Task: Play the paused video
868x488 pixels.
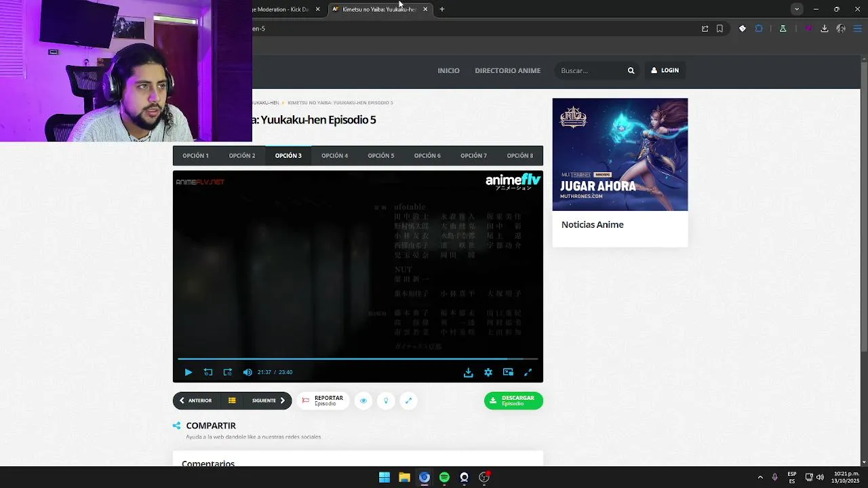Action: (189, 372)
